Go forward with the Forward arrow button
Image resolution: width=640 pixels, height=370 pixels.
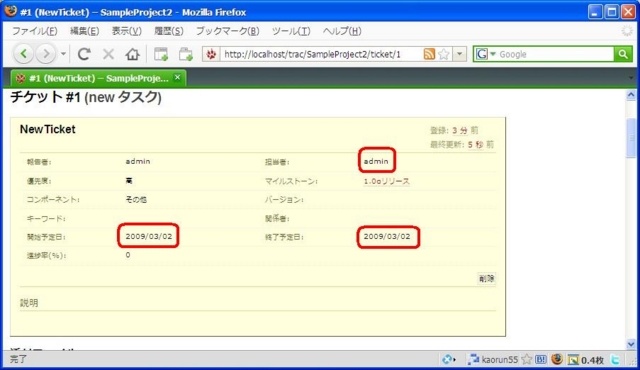pyautogui.click(x=46, y=54)
